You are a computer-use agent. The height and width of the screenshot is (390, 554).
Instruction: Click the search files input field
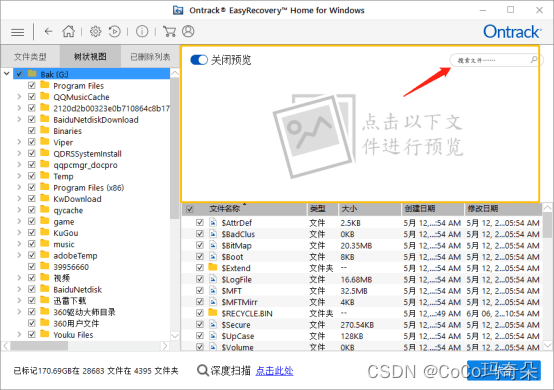[494, 60]
